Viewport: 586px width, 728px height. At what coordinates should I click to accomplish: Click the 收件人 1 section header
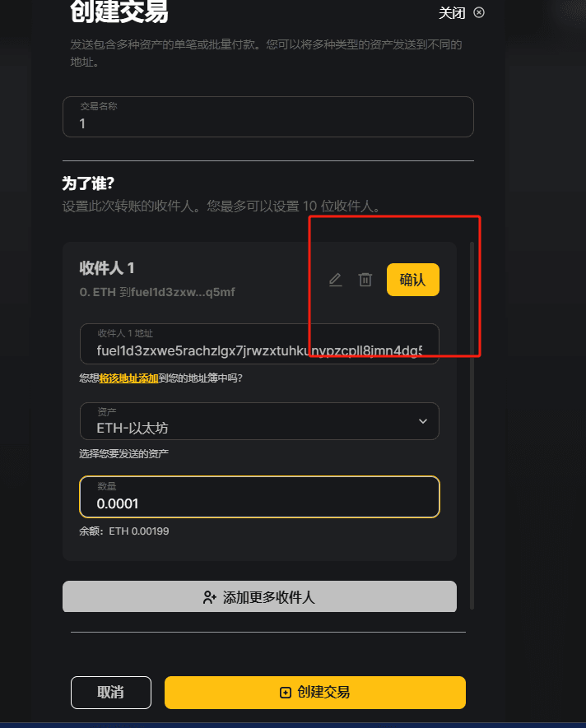click(x=107, y=268)
